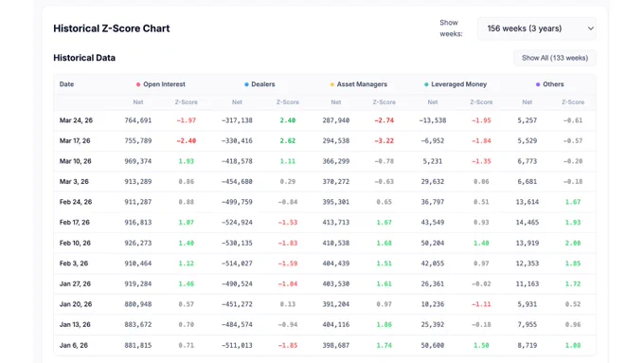Select the Jan 6, 26 row

point(325,345)
